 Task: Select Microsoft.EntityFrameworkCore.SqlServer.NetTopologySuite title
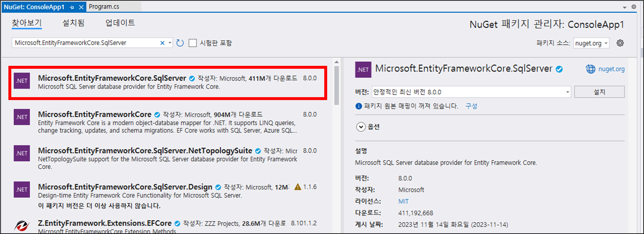tap(145, 151)
